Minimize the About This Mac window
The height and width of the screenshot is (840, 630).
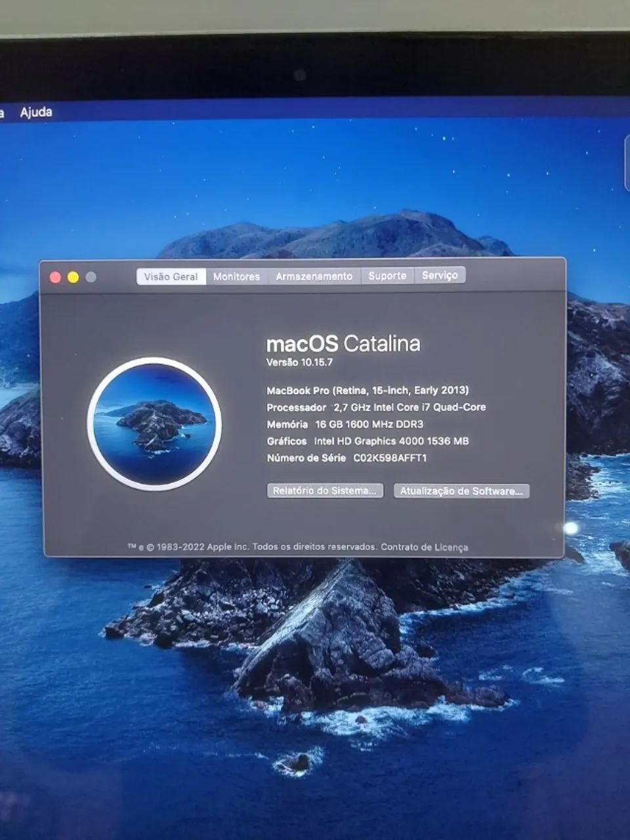point(72,277)
